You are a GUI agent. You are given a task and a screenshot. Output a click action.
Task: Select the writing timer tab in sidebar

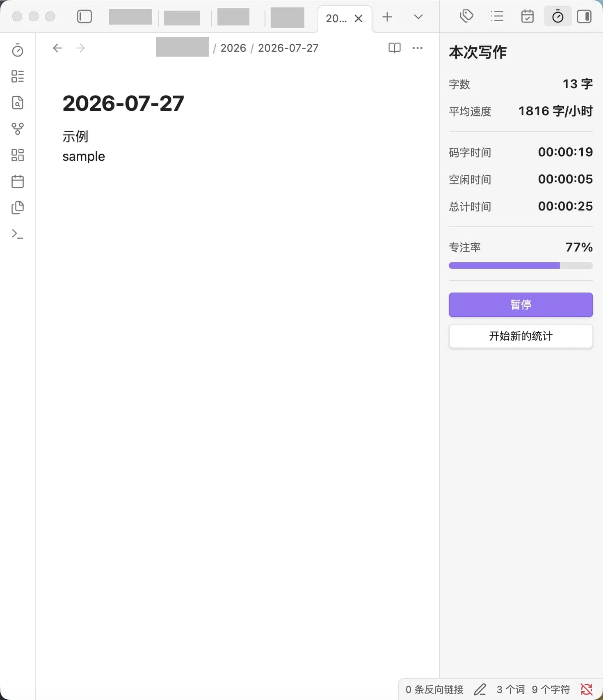(x=558, y=16)
